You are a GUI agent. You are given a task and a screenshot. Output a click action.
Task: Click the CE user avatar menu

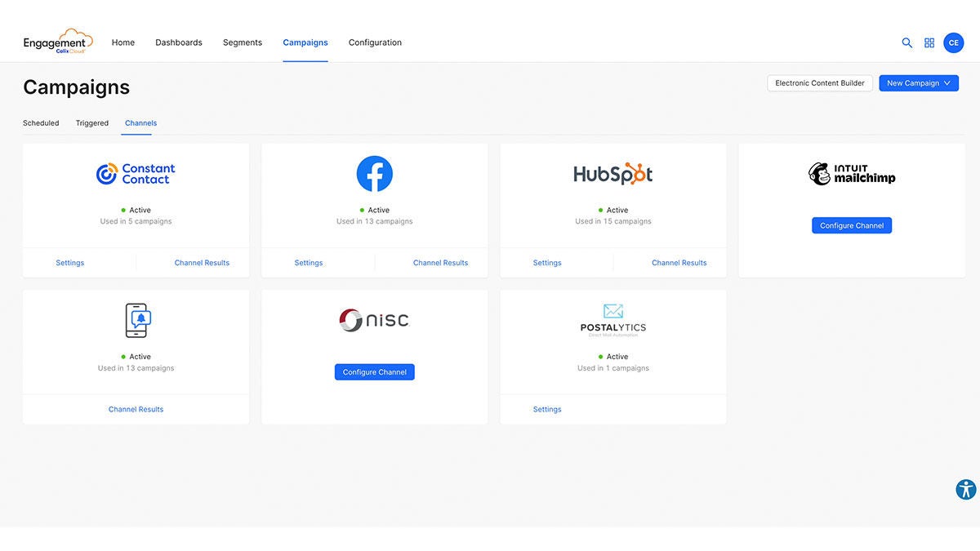tap(954, 42)
